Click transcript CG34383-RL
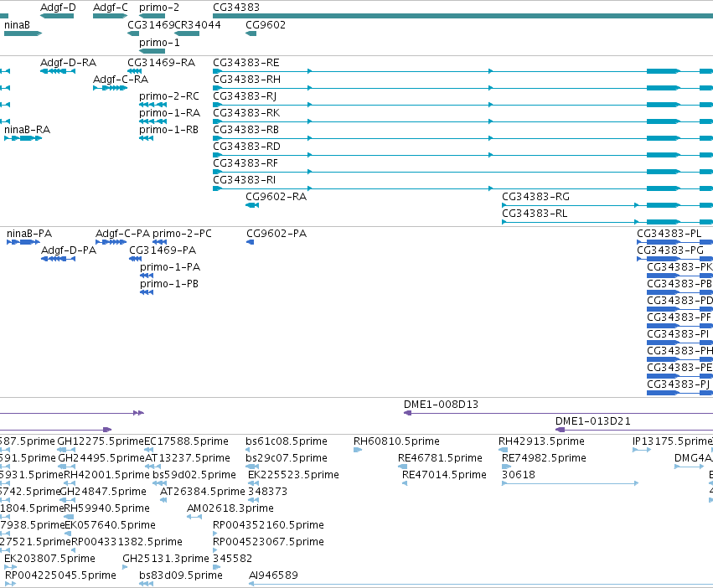The width and height of the screenshot is (713, 588). 535,214
